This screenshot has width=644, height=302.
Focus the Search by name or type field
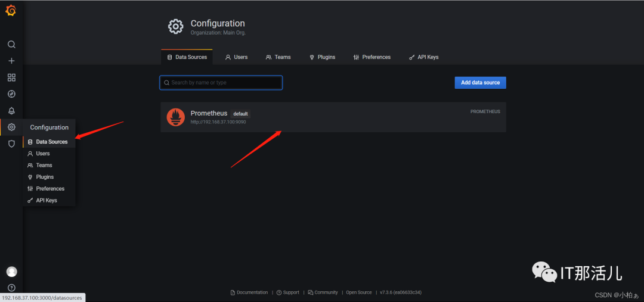(x=221, y=82)
